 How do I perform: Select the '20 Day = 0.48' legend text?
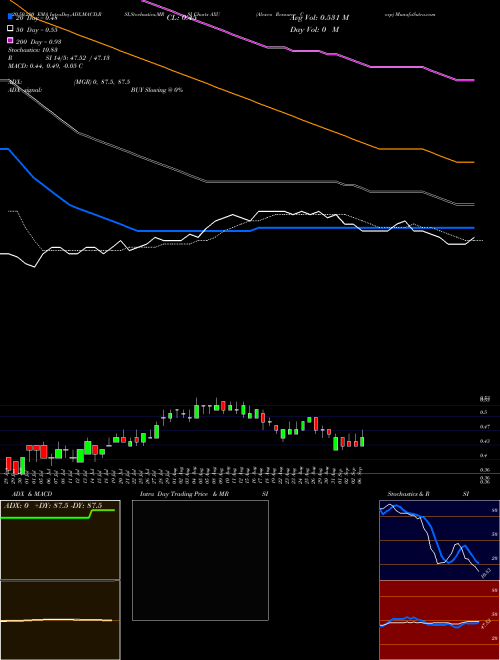[x=39, y=18]
